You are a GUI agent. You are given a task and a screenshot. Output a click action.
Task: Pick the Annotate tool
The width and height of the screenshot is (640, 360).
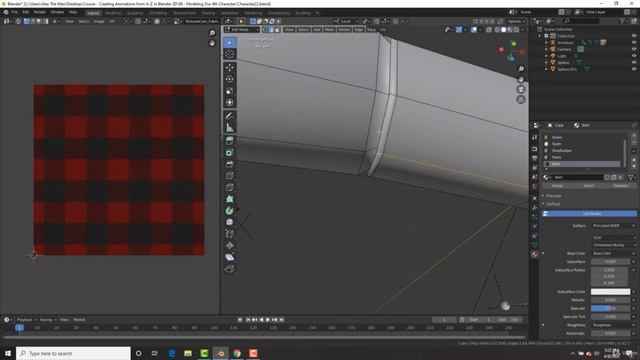pos(230,116)
